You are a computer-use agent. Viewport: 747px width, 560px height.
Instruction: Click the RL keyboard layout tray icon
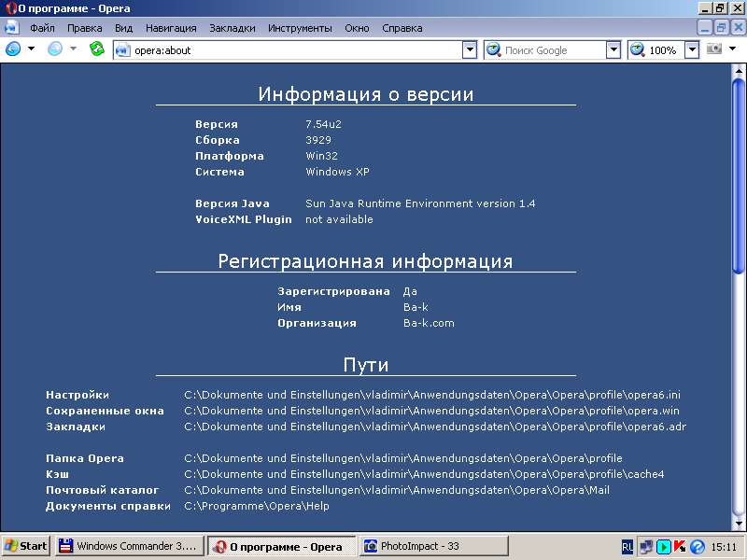click(627, 547)
